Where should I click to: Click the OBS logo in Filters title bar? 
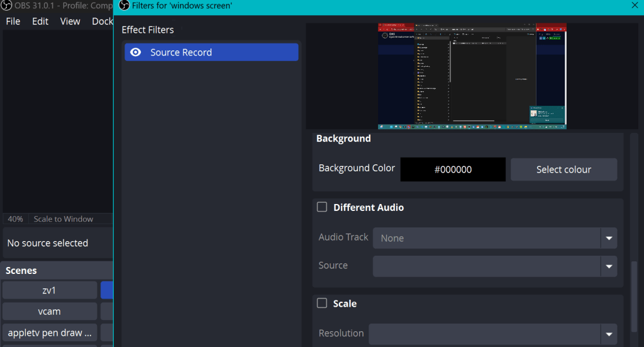(124, 5)
